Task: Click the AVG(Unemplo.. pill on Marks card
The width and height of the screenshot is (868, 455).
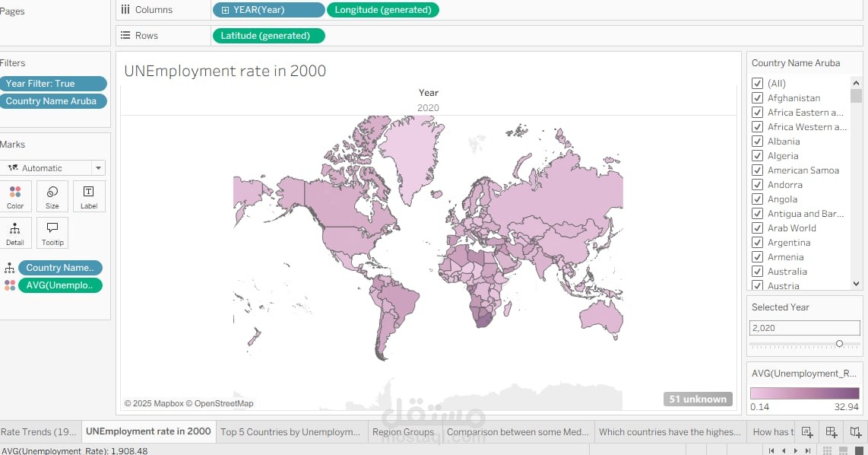Action: (60, 285)
